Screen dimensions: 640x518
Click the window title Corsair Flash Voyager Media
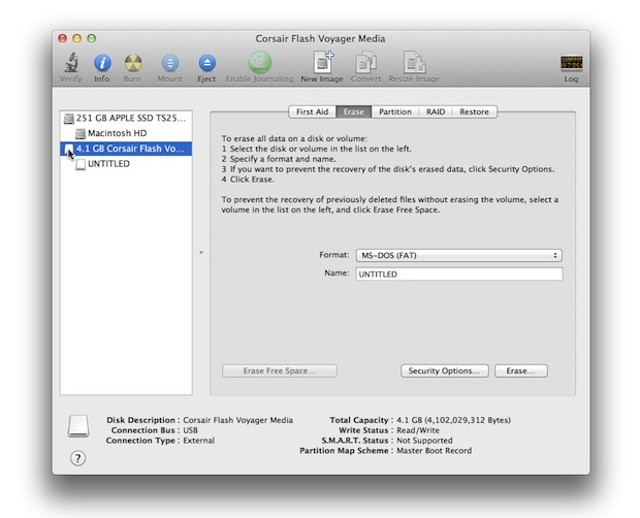click(320, 39)
